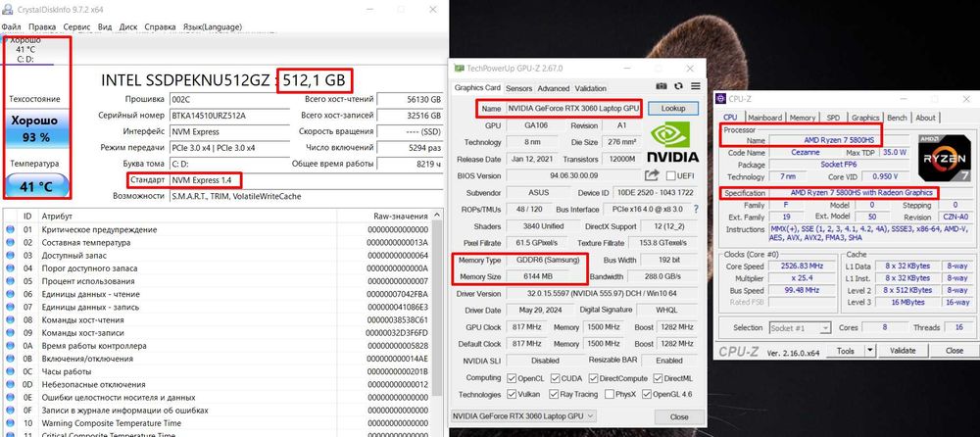
Task: Toggle the Ray Tracing checkbox
Action: tap(553, 395)
